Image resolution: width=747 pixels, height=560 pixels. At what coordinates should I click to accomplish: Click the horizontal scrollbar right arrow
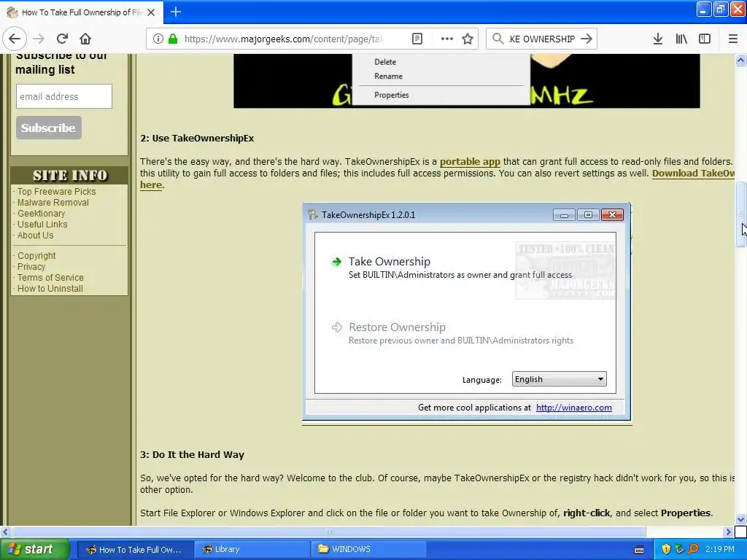click(728, 532)
